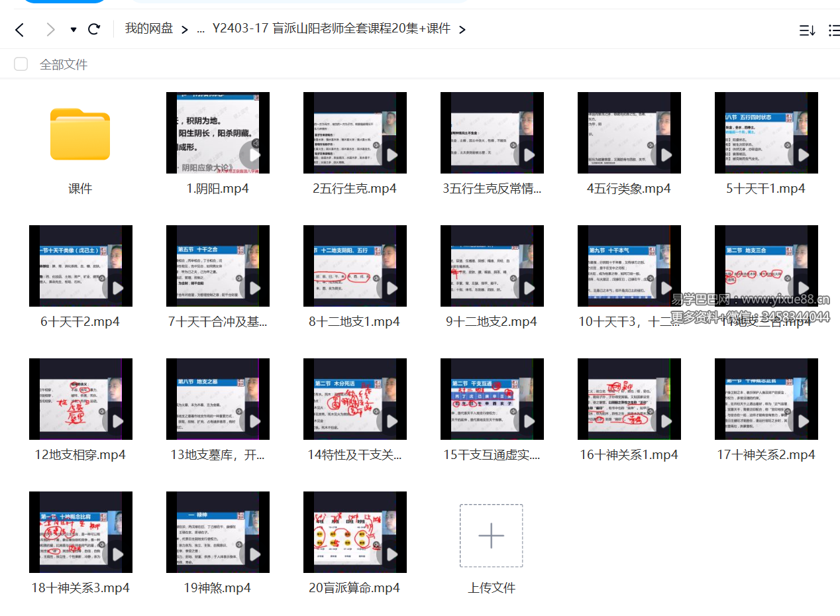Click the back navigation arrow
Viewport: 840px width, 616px height.
[x=19, y=29]
